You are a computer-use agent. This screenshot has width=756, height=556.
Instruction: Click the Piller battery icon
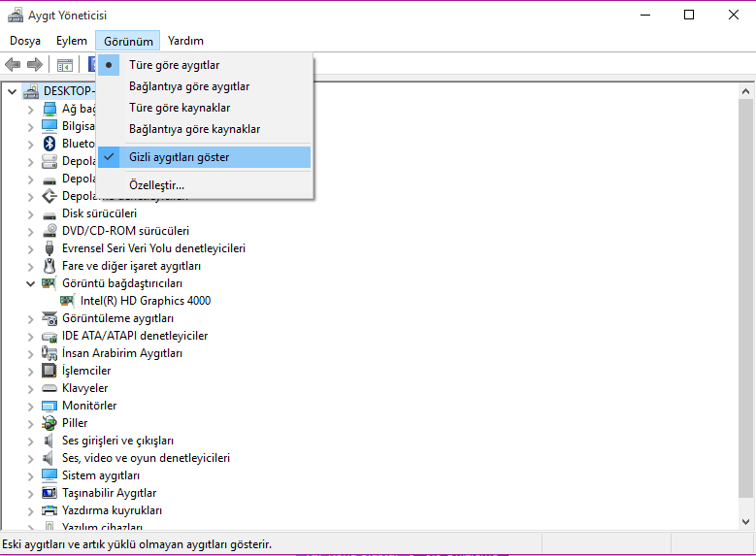(x=49, y=423)
